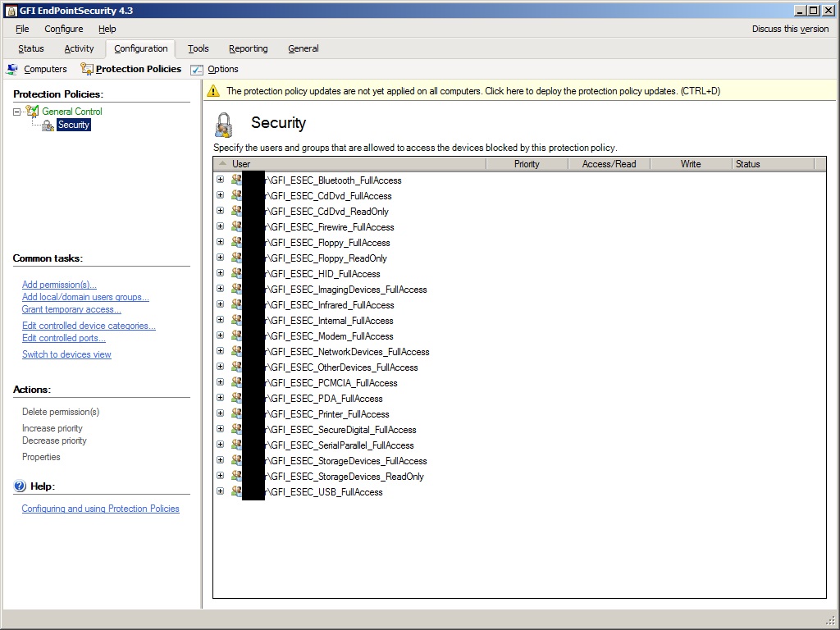
Task: Click the Security node lock icon
Action: click(x=48, y=126)
